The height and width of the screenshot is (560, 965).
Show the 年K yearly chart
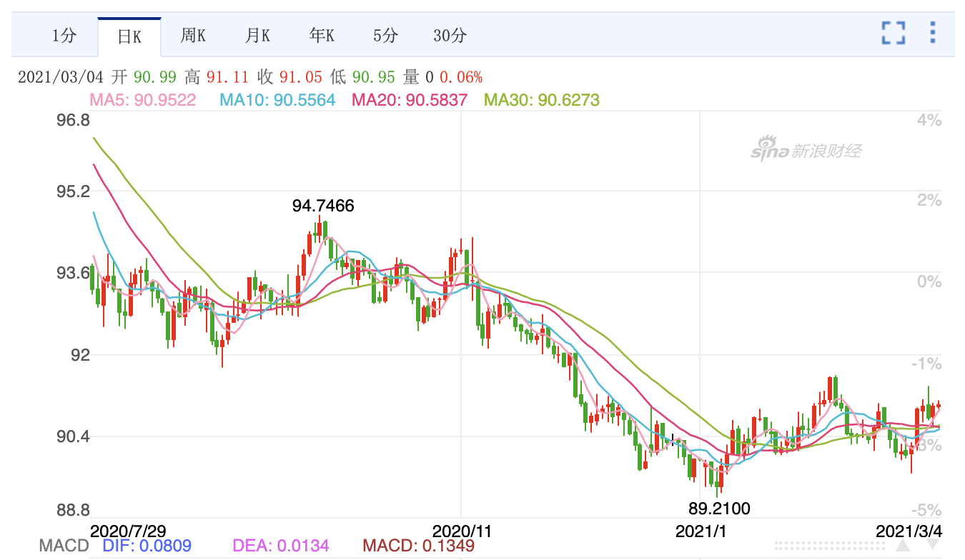[322, 36]
